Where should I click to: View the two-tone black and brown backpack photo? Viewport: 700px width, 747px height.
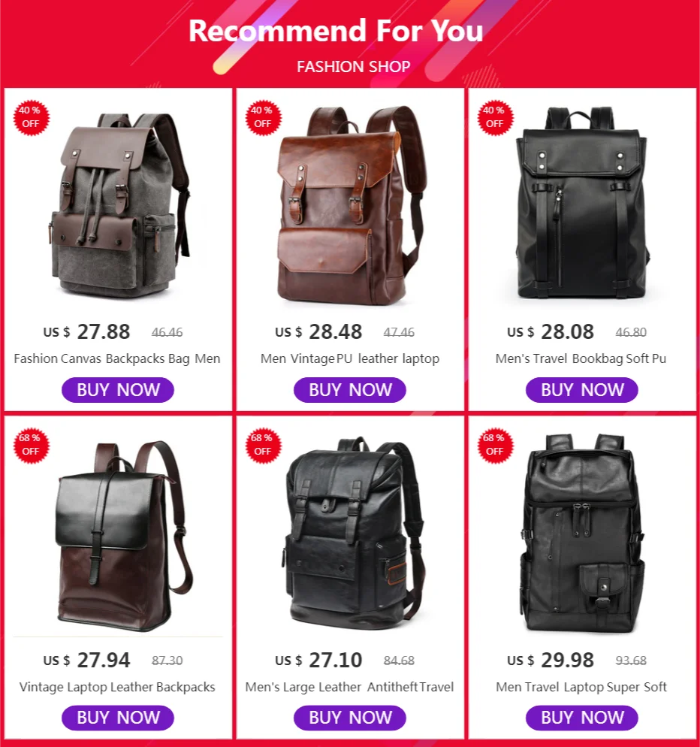click(123, 537)
